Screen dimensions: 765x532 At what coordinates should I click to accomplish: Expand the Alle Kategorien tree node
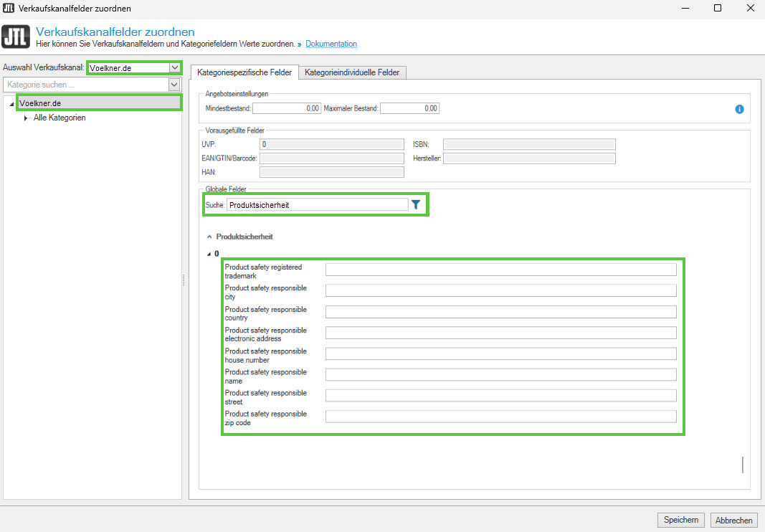[x=26, y=118]
